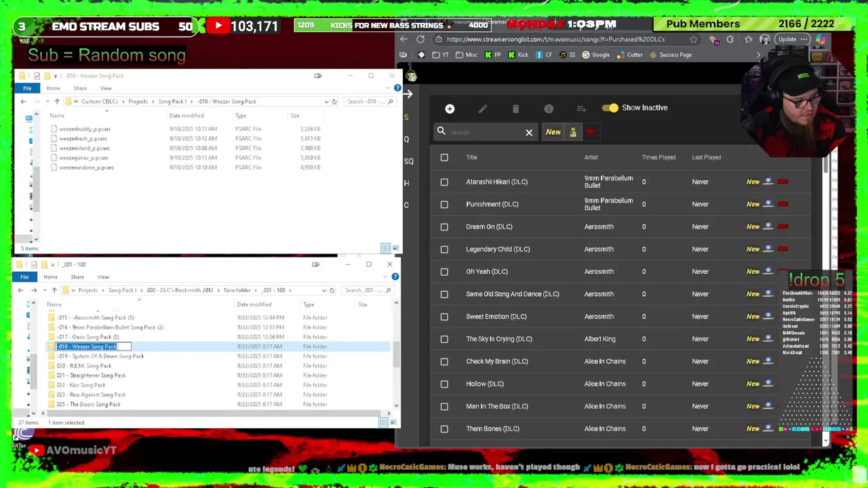Check the Atarashii Hikari (DLC) row checkbox
The height and width of the screenshot is (488, 868).
point(444,182)
